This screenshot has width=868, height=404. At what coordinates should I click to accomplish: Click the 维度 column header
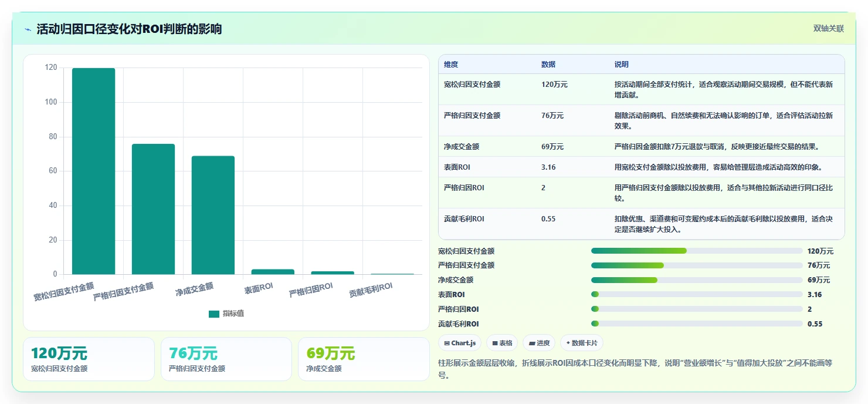click(451, 65)
